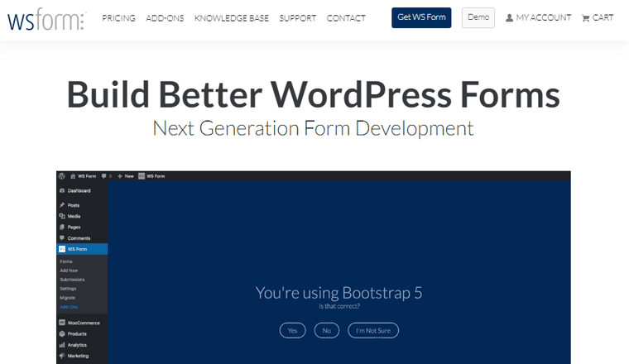The height and width of the screenshot is (364, 629).
Task: Click the Next Generation Form Development subtitle
Action: pyautogui.click(x=313, y=128)
